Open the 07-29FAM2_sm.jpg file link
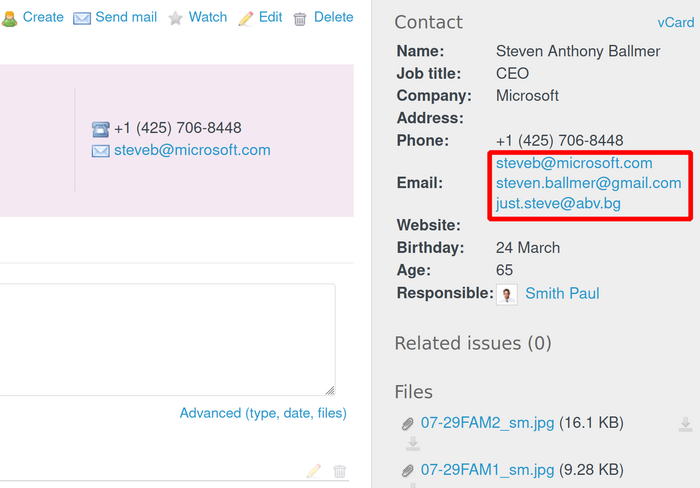 (x=487, y=423)
